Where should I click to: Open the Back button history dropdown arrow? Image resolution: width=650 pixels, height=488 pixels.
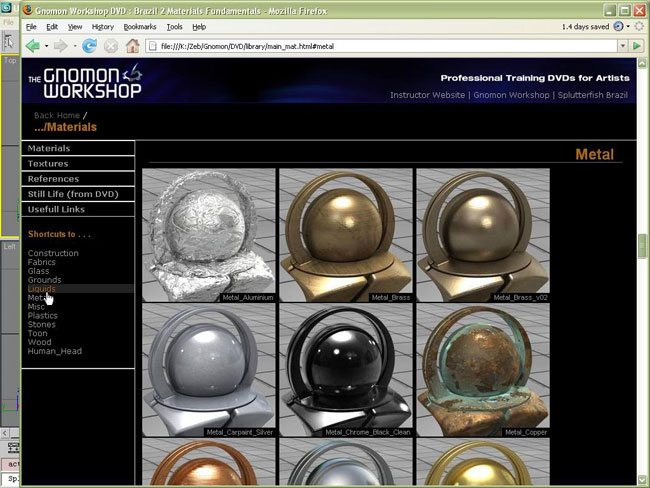[46, 46]
